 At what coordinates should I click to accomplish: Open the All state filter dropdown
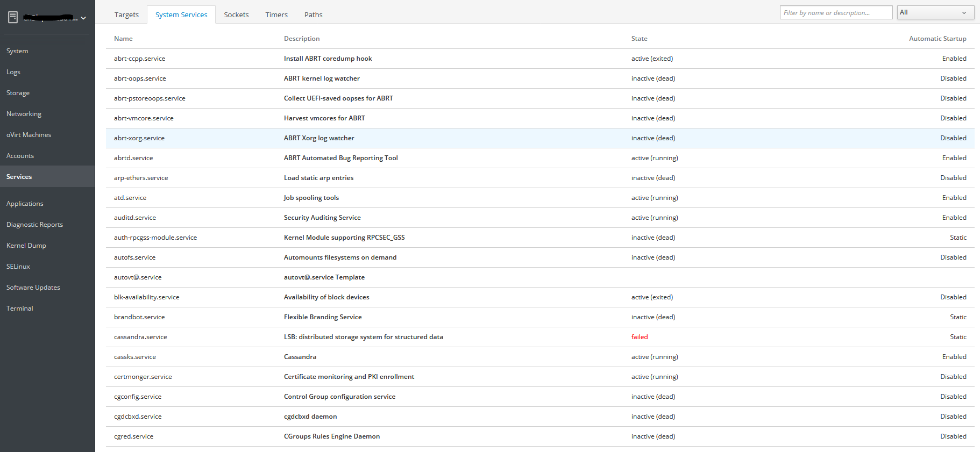click(935, 12)
